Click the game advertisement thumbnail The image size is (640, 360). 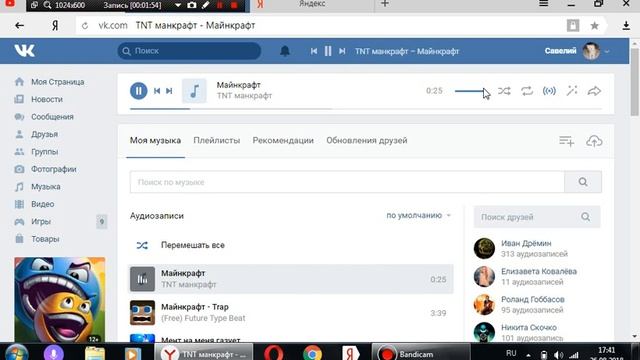point(60,300)
